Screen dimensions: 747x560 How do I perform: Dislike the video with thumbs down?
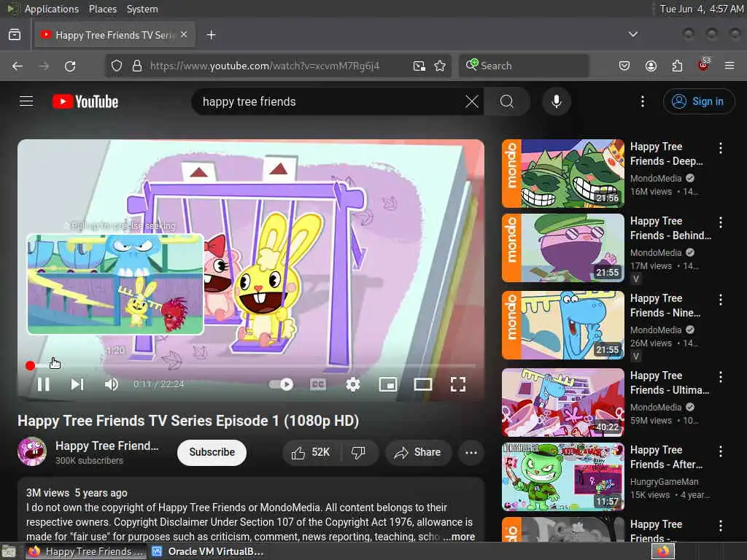pos(358,452)
